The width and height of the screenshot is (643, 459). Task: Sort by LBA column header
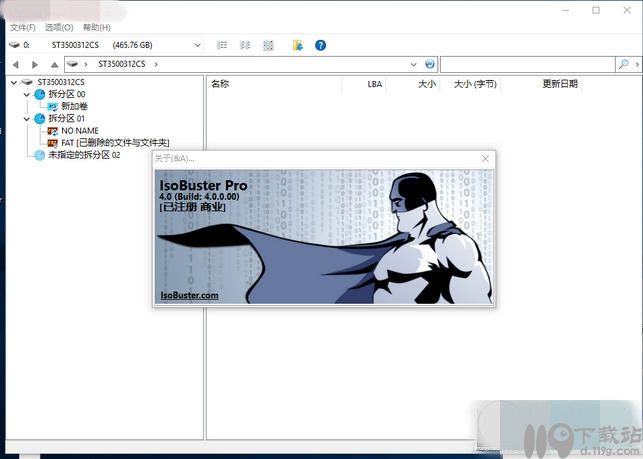point(374,84)
